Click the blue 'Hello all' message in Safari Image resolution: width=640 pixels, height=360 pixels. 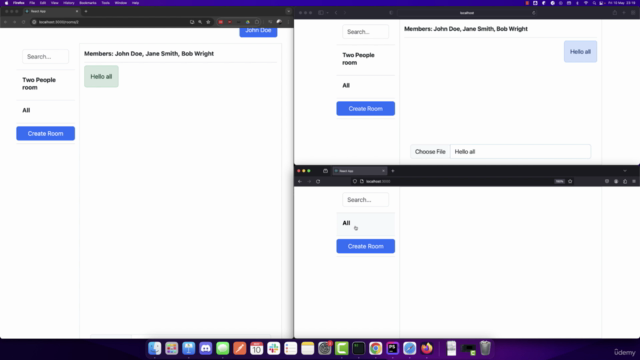point(580,51)
